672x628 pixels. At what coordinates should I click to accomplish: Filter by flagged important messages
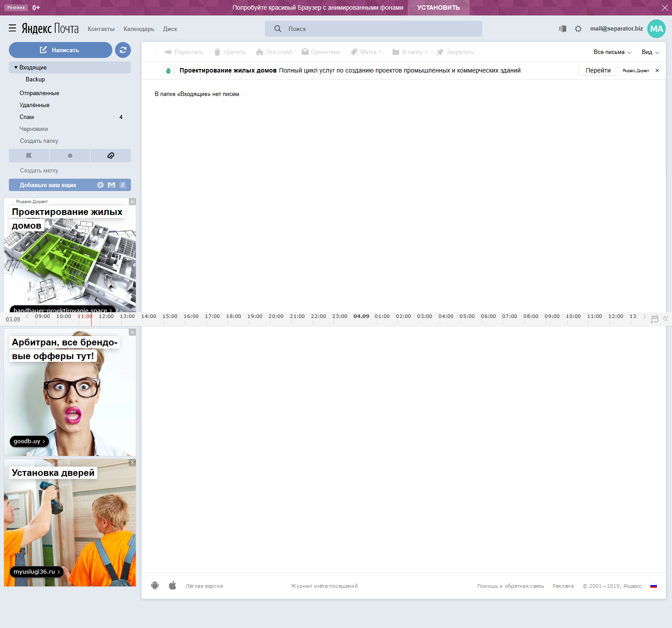coord(29,156)
